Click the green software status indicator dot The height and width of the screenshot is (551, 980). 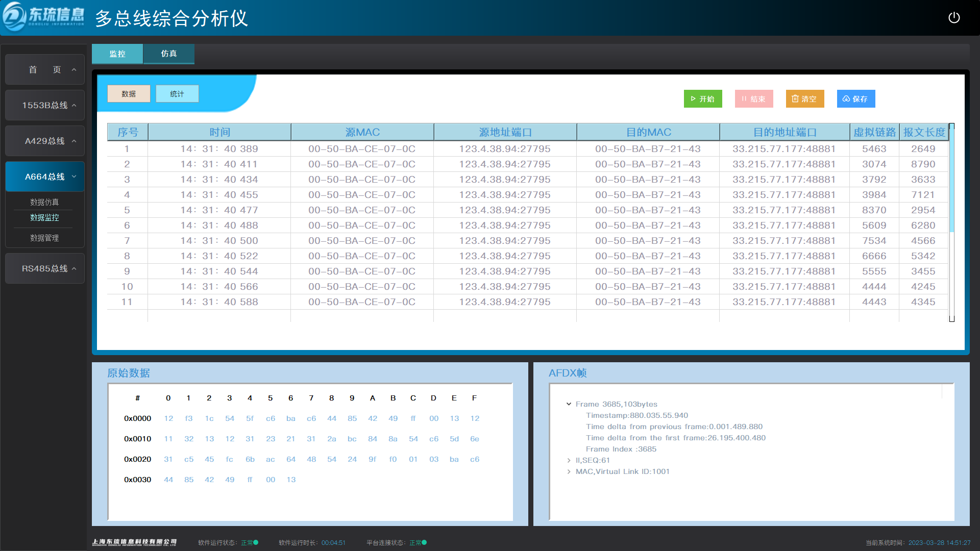click(256, 542)
